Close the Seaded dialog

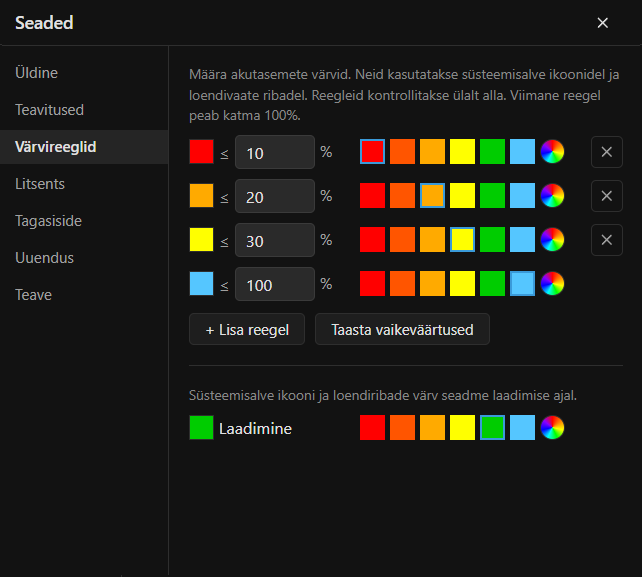click(x=602, y=23)
